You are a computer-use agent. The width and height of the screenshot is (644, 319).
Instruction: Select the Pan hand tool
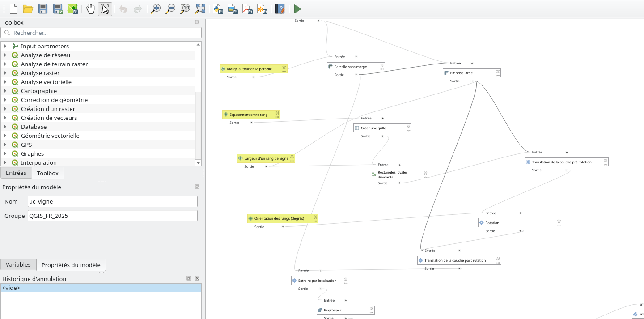tap(90, 9)
